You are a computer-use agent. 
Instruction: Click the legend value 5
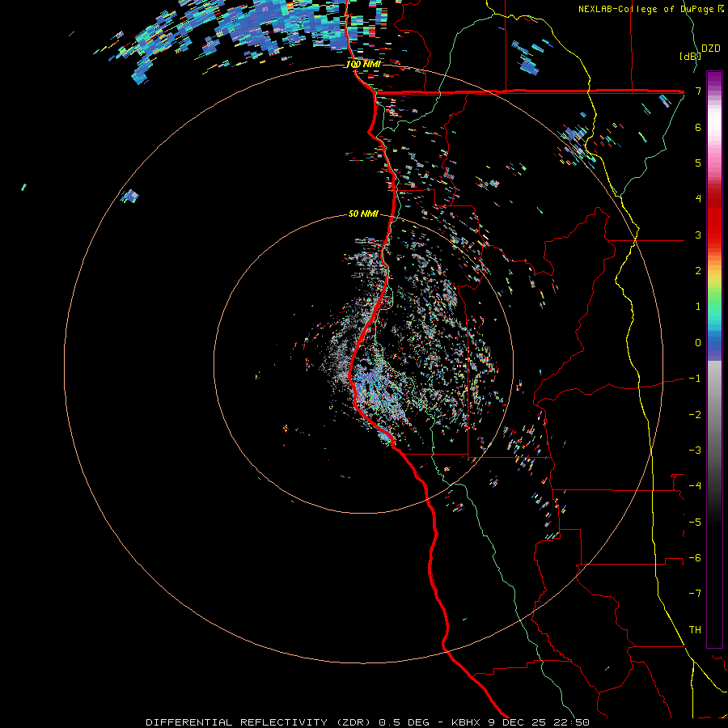698,163
